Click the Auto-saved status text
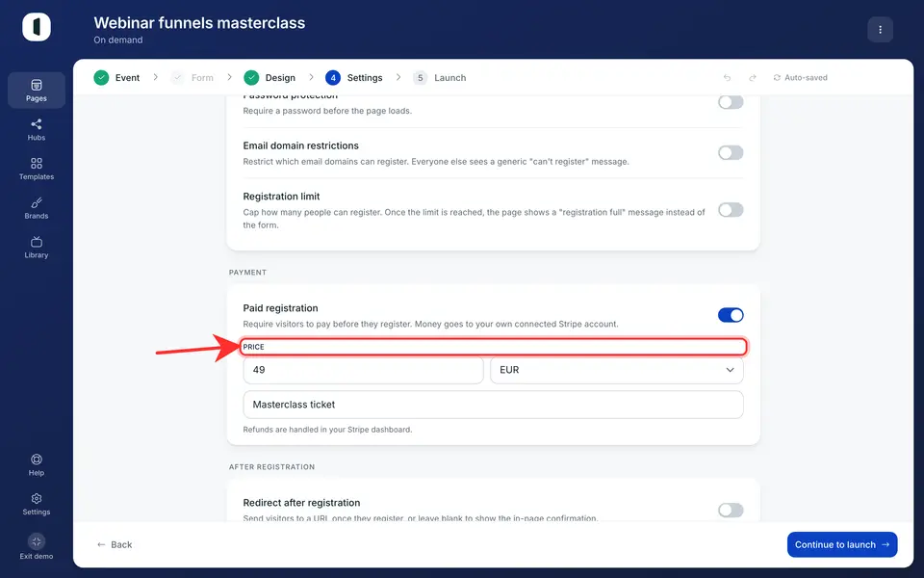 coord(806,78)
